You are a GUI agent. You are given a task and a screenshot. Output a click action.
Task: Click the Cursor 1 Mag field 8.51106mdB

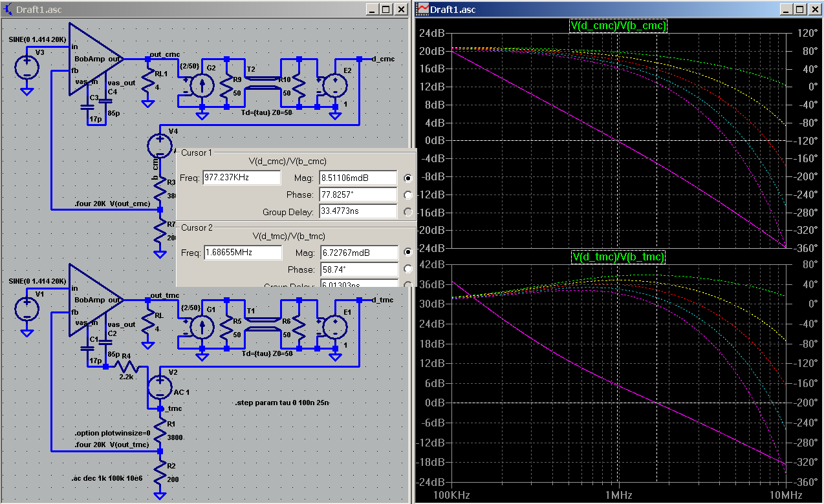pyautogui.click(x=358, y=178)
